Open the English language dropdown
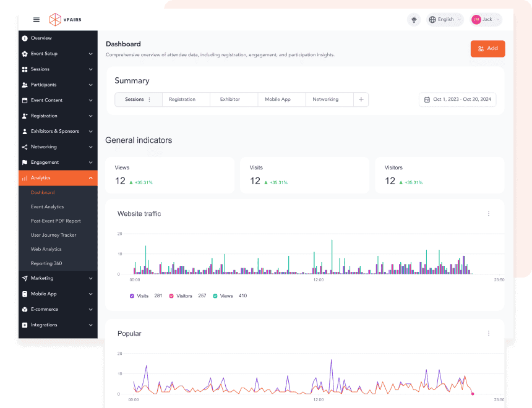 pos(445,20)
